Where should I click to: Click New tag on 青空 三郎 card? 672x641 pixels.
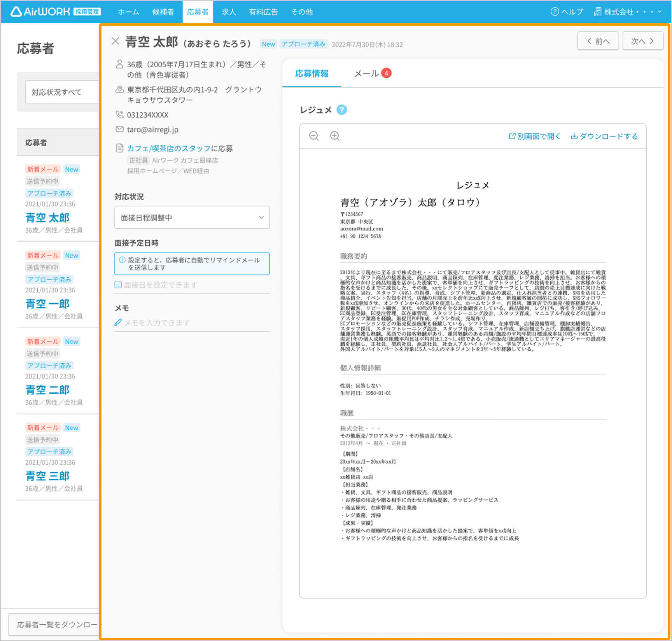(x=72, y=428)
